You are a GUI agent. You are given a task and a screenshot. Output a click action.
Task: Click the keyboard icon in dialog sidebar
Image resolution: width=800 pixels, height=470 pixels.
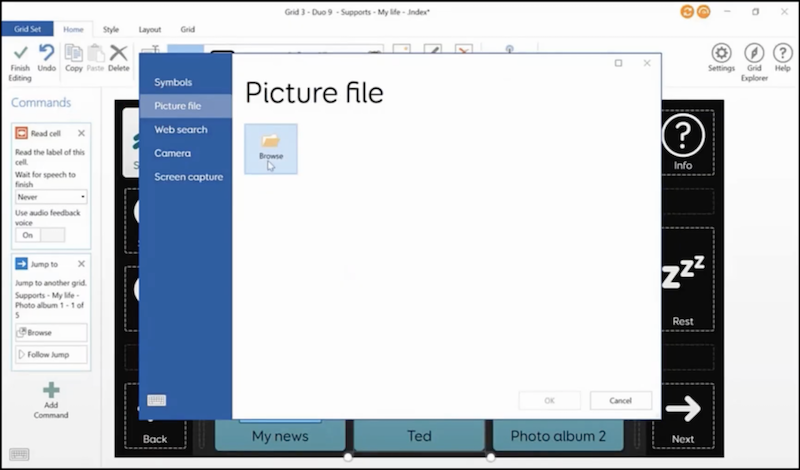(x=157, y=400)
